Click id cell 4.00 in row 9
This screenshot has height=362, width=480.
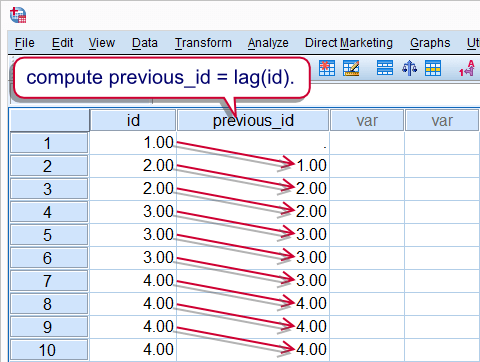pos(133,327)
